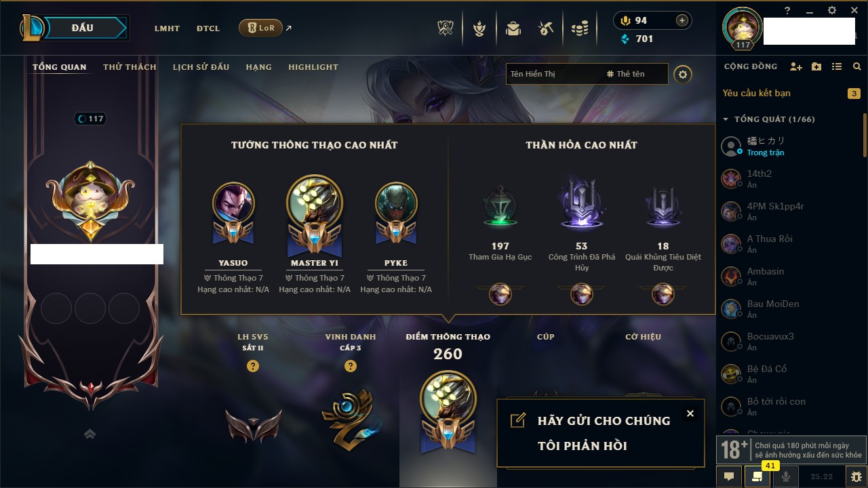Toggle the friends list view options icon
Image resolution: width=868 pixels, height=488 pixels.
837,66
